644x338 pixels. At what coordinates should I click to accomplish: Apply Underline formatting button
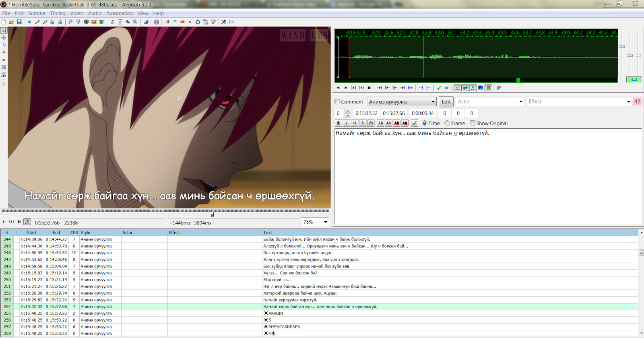[x=355, y=123]
